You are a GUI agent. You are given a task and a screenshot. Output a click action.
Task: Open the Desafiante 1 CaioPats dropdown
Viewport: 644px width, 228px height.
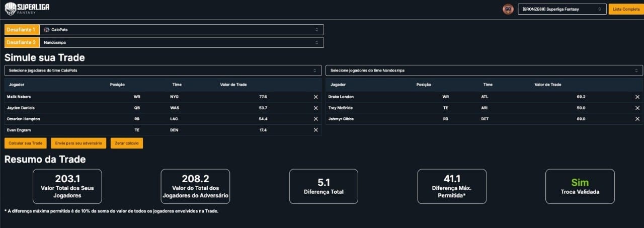pos(181,30)
